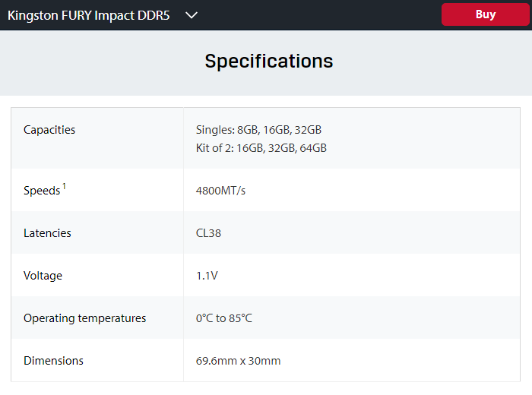Viewport: 532px width, 395px height.
Task: Click the red Buy button
Action: 485,14
